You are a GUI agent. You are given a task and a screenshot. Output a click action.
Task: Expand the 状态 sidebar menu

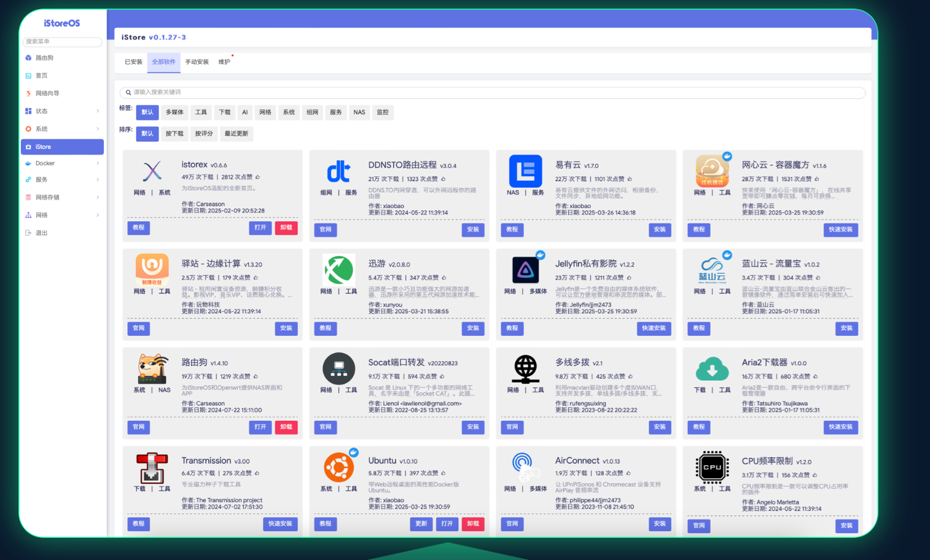[61, 111]
